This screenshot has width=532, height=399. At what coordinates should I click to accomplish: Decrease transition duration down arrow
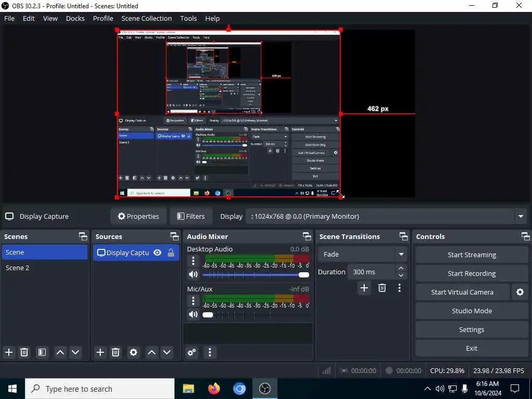[x=401, y=275]
